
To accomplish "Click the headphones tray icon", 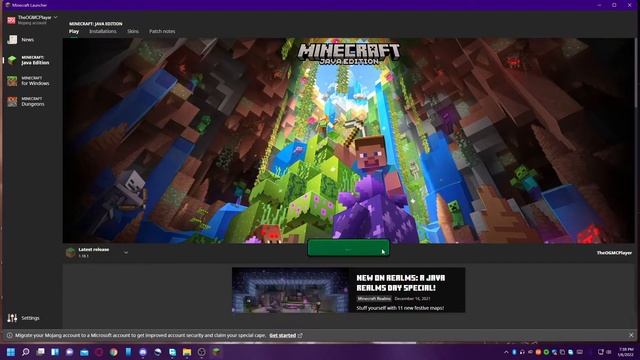I will [522, 352].
